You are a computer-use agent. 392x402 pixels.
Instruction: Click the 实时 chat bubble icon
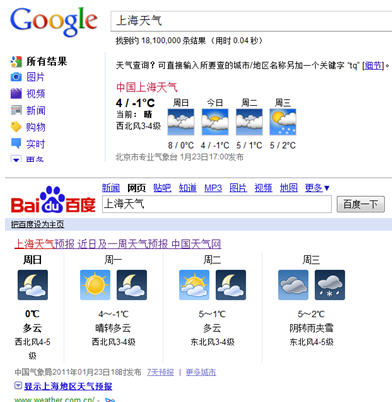coord(16,143)
